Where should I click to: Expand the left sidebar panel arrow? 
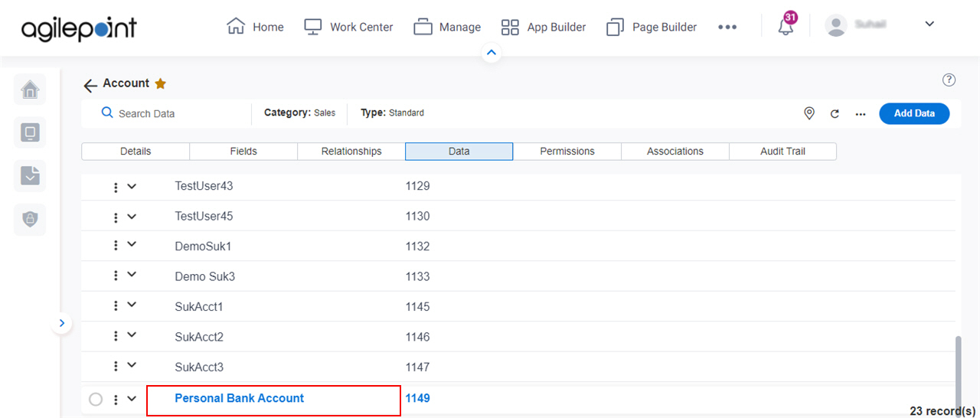click(62, 323)
